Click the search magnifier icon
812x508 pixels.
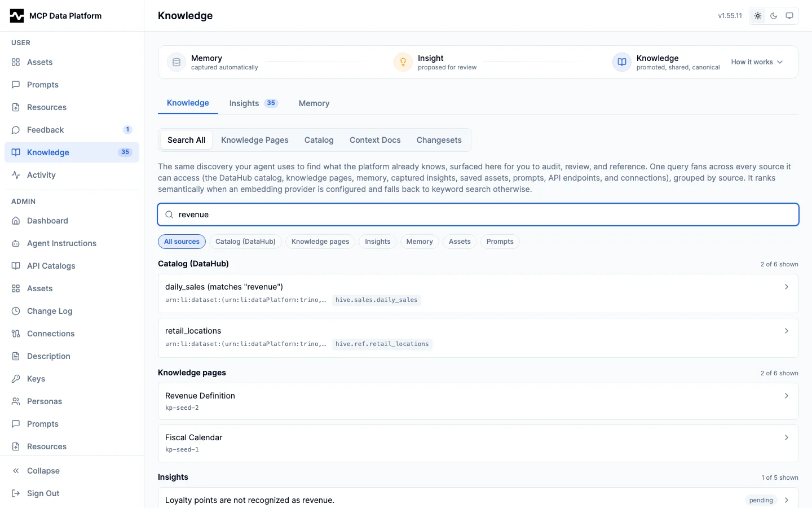[169, 214]
